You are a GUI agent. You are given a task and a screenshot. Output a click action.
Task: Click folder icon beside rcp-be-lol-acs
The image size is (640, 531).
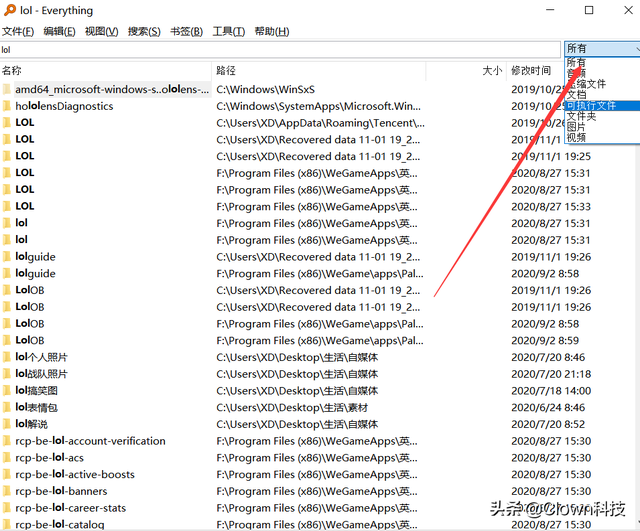pyautogui.click(x=7, y=458)
